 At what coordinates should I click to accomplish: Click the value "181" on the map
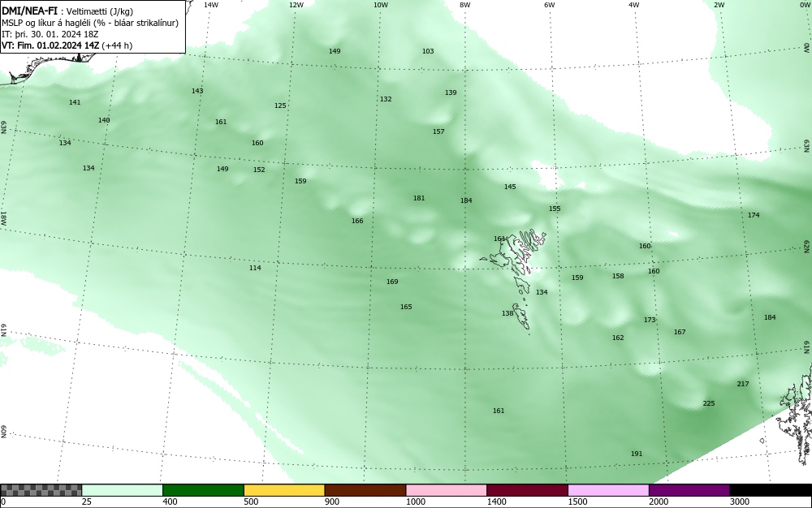click(419, 198)
